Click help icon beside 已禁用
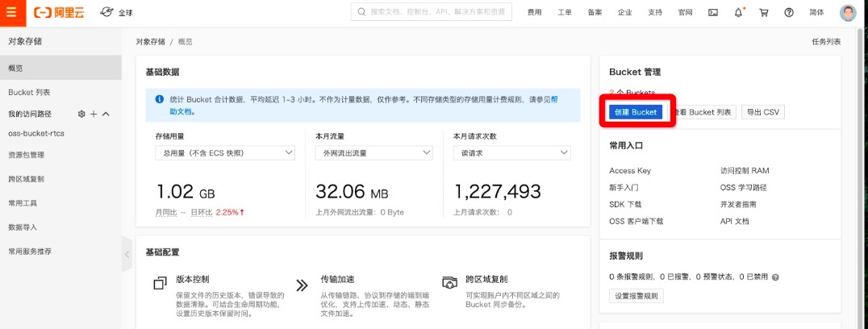Viewport: 868px width, 329px height. 775,277
